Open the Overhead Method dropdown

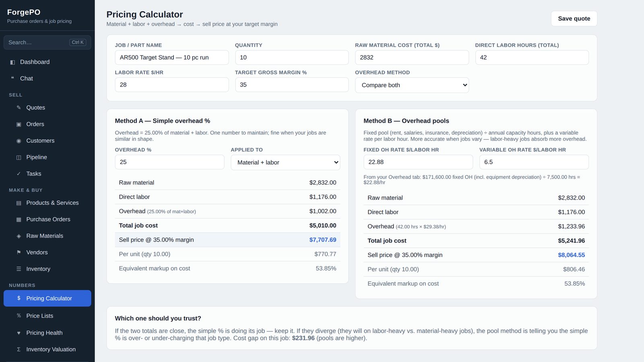[x=412, y=85]
